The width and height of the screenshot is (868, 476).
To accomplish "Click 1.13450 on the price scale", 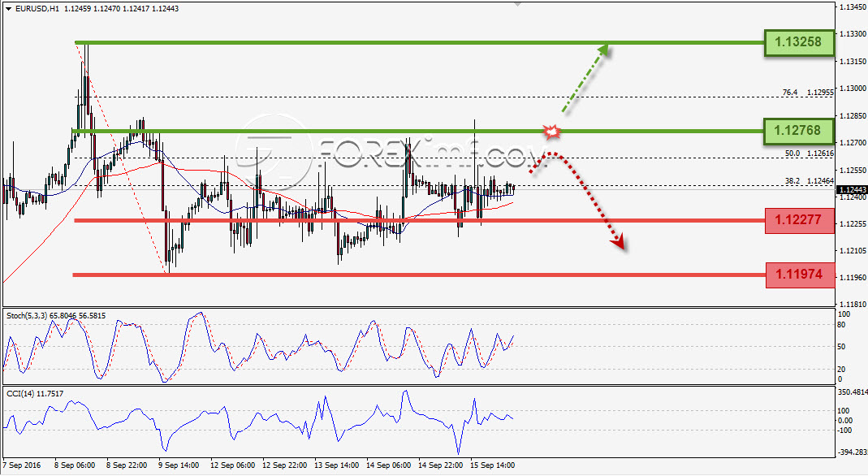I will tap(853, 7).
